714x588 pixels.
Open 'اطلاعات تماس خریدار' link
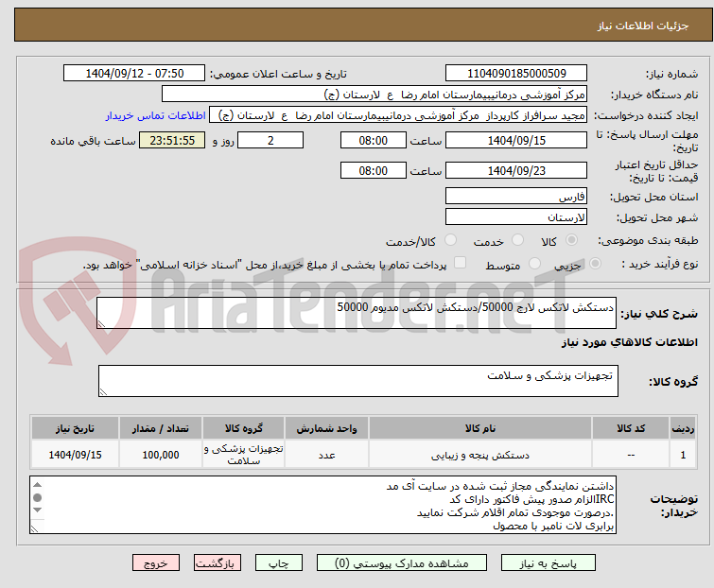tap(156, 115)
